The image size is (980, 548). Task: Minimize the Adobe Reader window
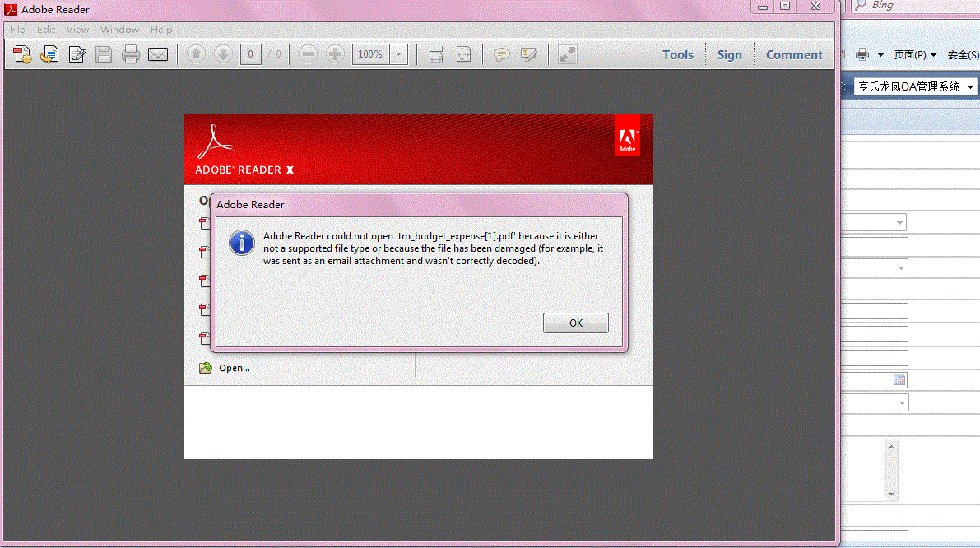763,7
